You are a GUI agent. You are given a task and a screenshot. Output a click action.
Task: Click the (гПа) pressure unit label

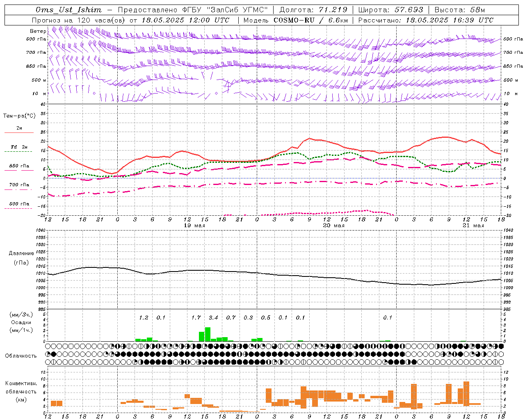21,263
